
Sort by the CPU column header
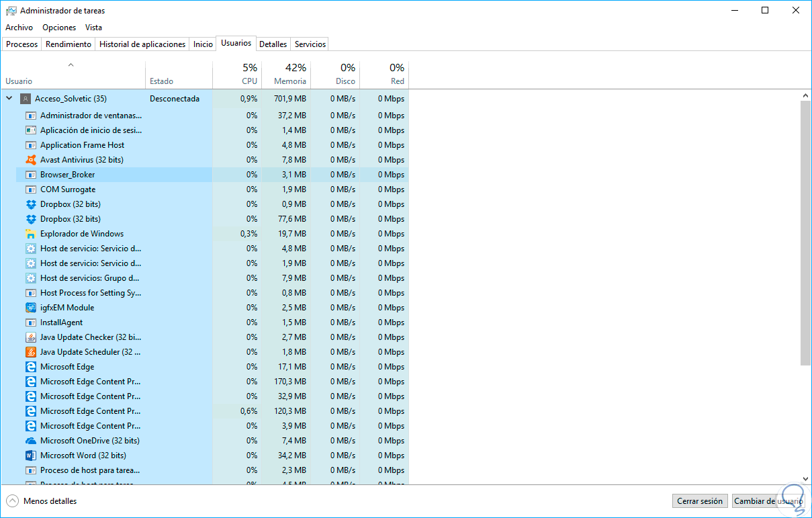pos(237,75)
